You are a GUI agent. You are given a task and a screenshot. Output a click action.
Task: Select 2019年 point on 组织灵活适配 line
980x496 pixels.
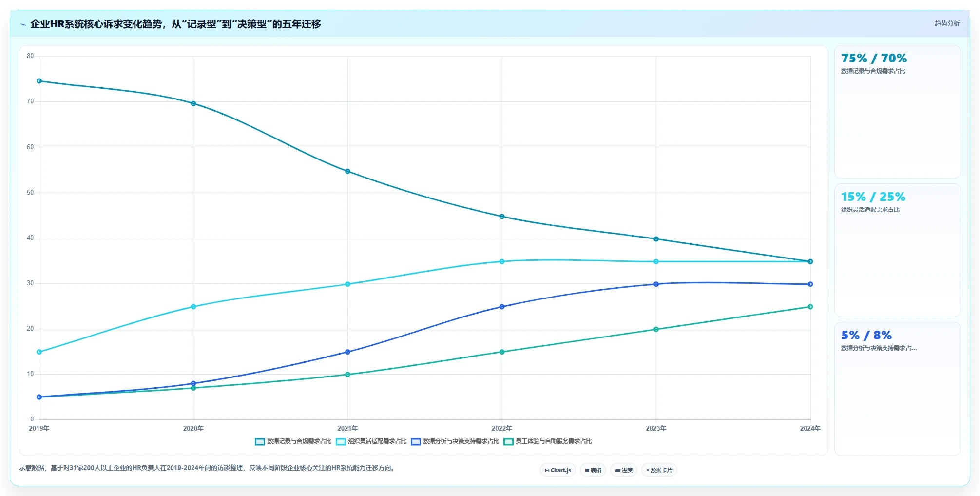[x=39, y=352]
